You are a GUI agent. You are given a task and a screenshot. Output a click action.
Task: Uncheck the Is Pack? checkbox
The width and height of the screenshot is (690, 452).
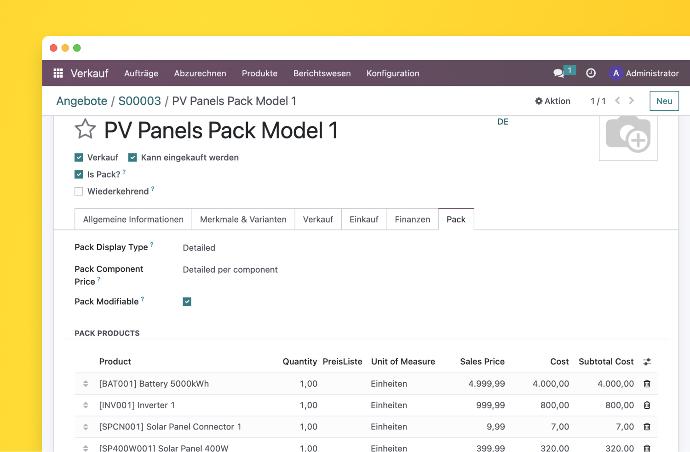point(79,174)
